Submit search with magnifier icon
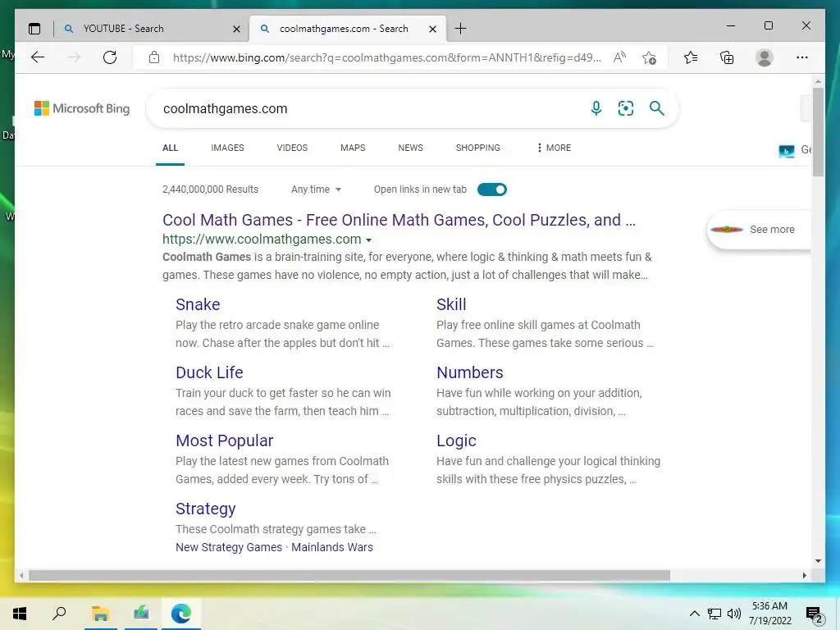This screenshot has height=630, width=840. [657, 108]
